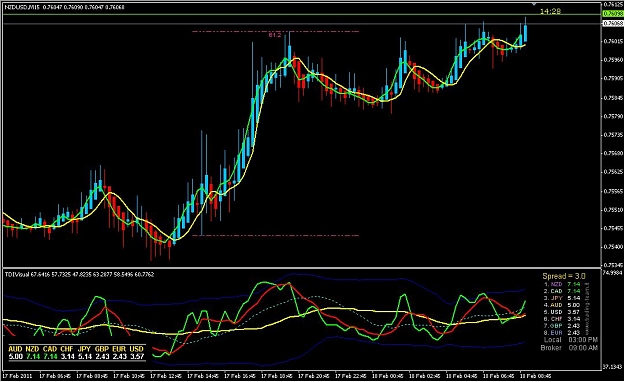Click the rank row 4. AUD

click(562, 305)
